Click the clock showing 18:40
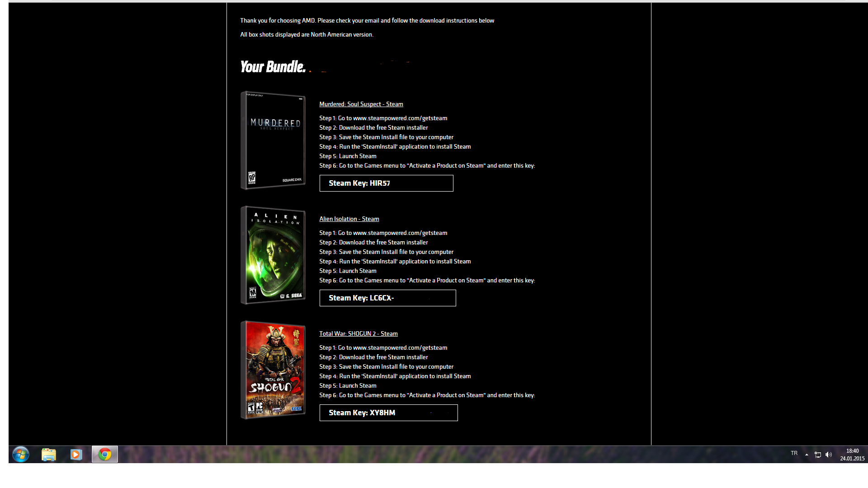This screenshot has width=868, height=488. tap(852, 451)
